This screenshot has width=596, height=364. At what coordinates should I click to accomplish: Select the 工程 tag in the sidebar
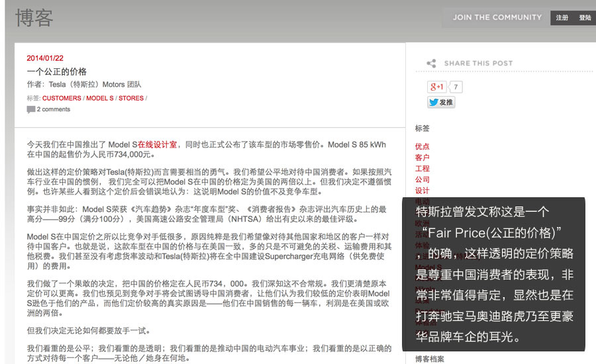(422, 168)
